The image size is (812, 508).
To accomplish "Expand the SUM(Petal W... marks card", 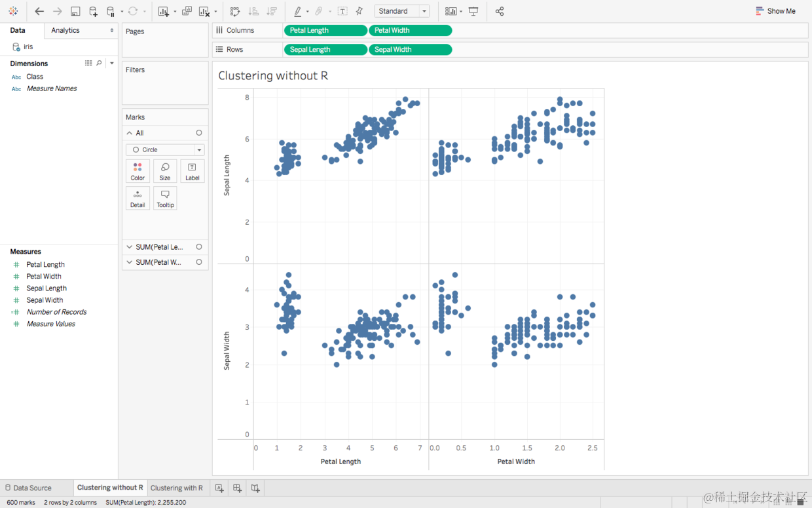I will pos(130,262).
